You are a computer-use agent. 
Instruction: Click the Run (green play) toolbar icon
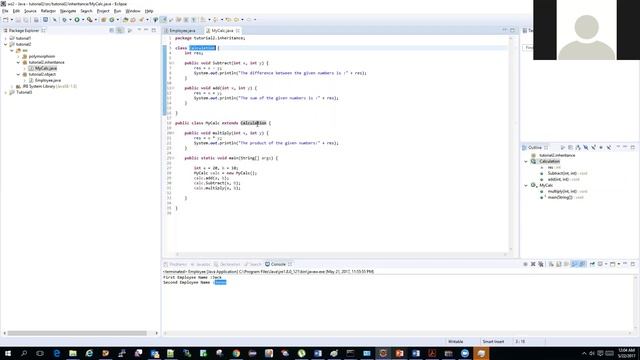[77, 20]
